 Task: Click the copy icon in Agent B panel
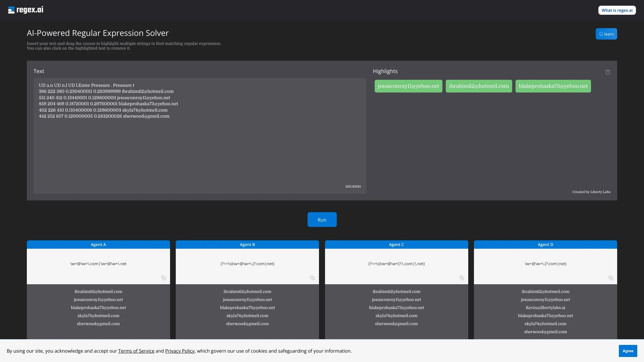312,278
